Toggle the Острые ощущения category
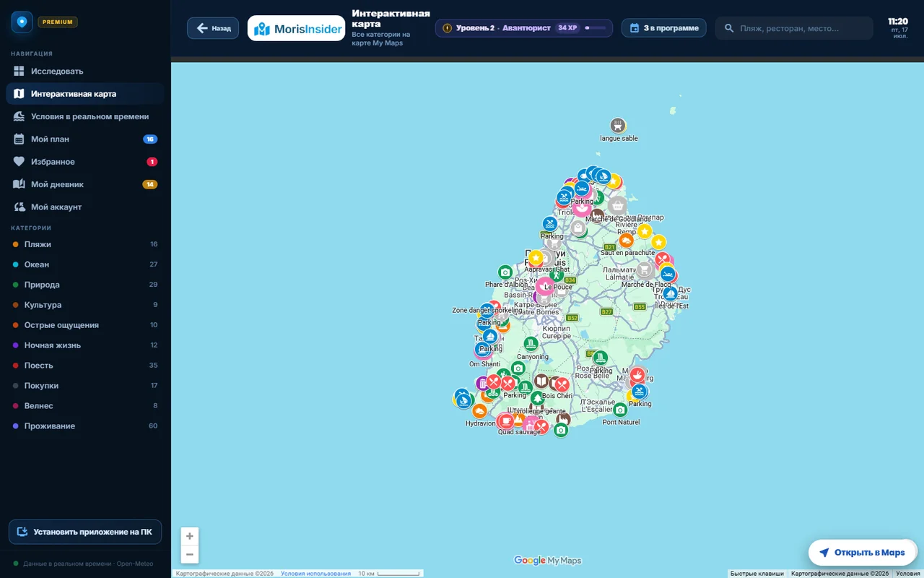 pos(85,325)
